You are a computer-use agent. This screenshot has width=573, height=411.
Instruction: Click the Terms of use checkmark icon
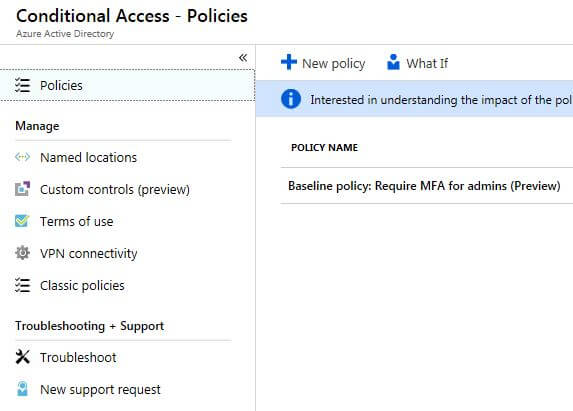[22, 221]
